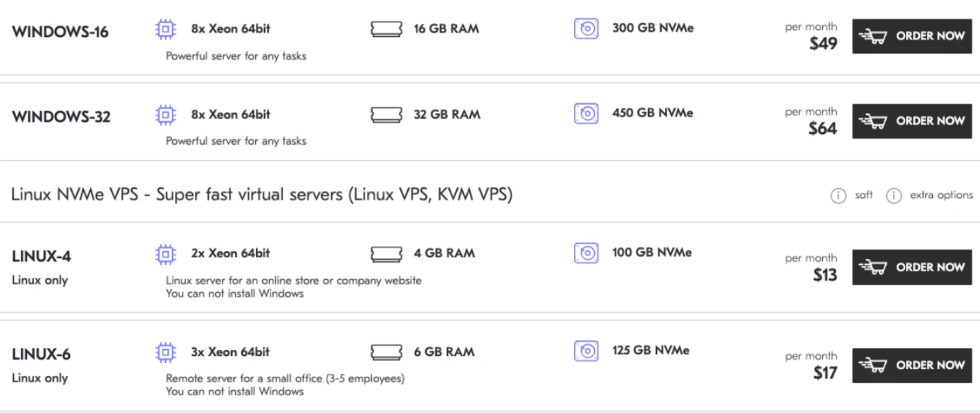Click the RAM icon beside 32 GB RAM

click(x=387, y=115)
